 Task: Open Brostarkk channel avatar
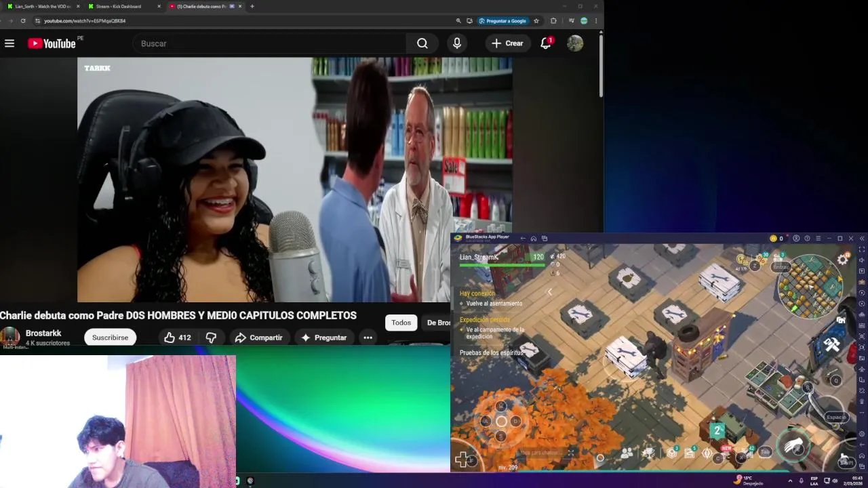coord(9,337)
